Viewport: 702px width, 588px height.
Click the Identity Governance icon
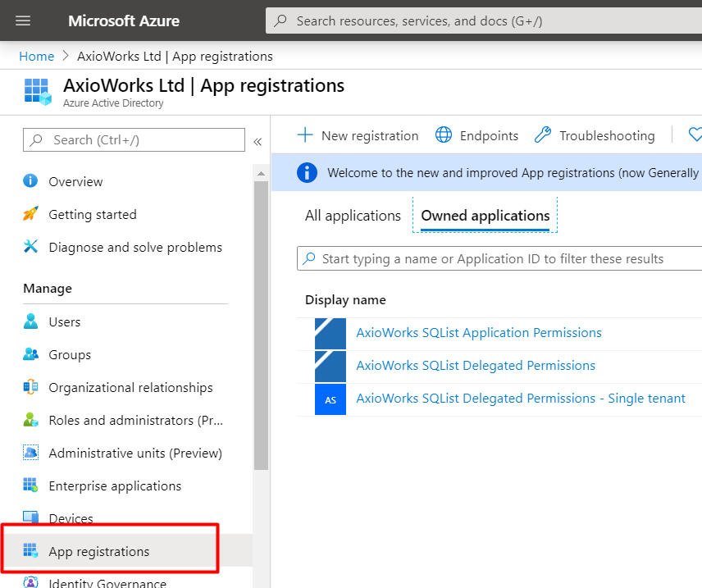pos(30,582)
